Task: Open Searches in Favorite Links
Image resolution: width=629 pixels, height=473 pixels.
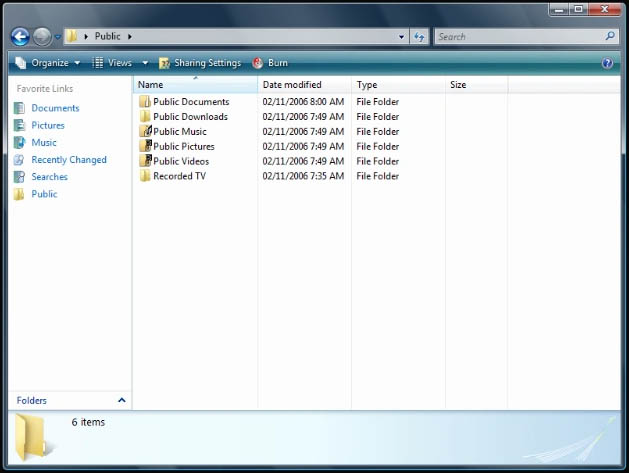Action: 49,177
